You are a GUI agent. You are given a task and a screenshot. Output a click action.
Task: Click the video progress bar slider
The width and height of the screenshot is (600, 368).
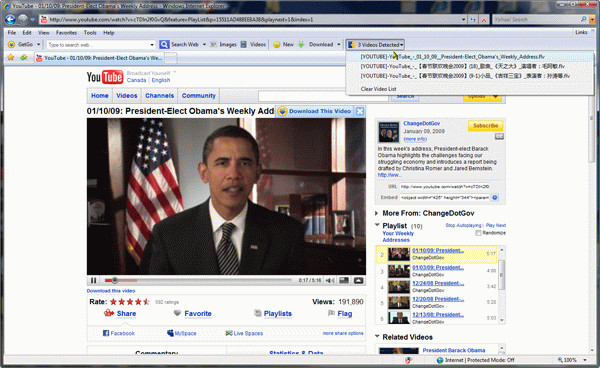[x=114, y=280]
